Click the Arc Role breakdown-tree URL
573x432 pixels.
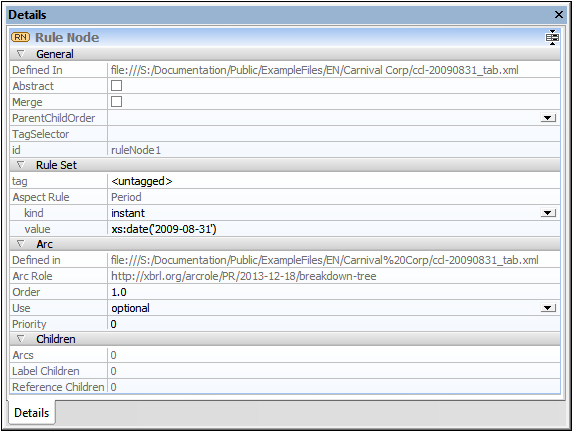[243, 276]
